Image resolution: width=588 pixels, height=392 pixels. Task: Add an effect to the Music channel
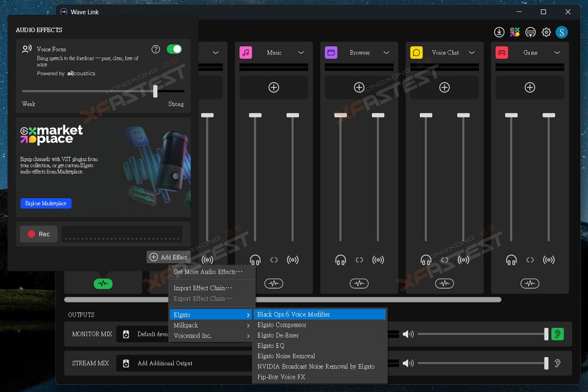(x=274, y=88)
